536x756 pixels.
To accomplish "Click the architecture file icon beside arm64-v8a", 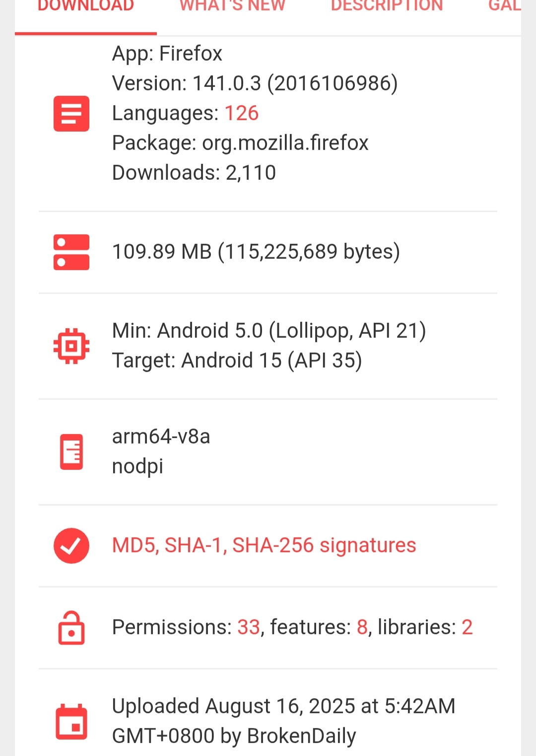I will point(71,452).
